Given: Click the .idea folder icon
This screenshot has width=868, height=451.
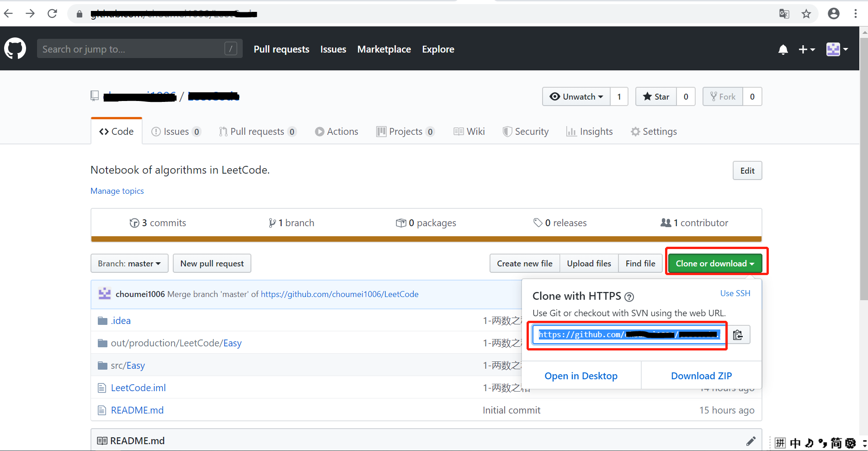Looking at the screenshot, I should pyautogui.click(x=102, y=321).
